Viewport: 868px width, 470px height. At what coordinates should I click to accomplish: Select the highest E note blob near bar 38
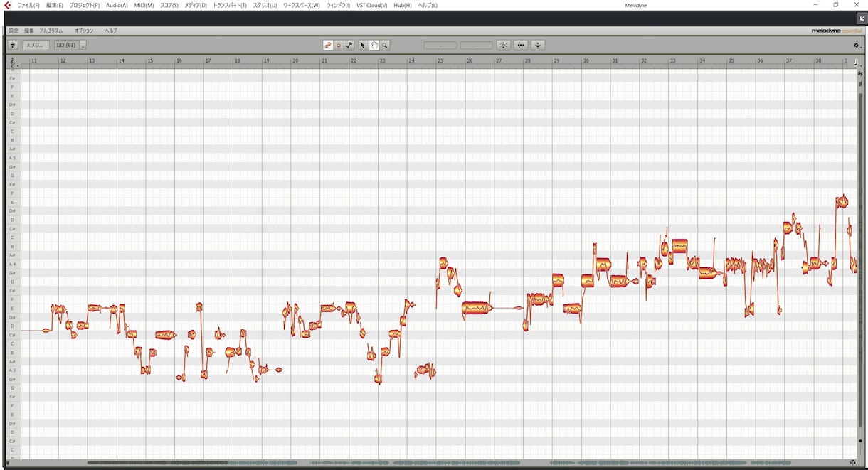(842, 201)
